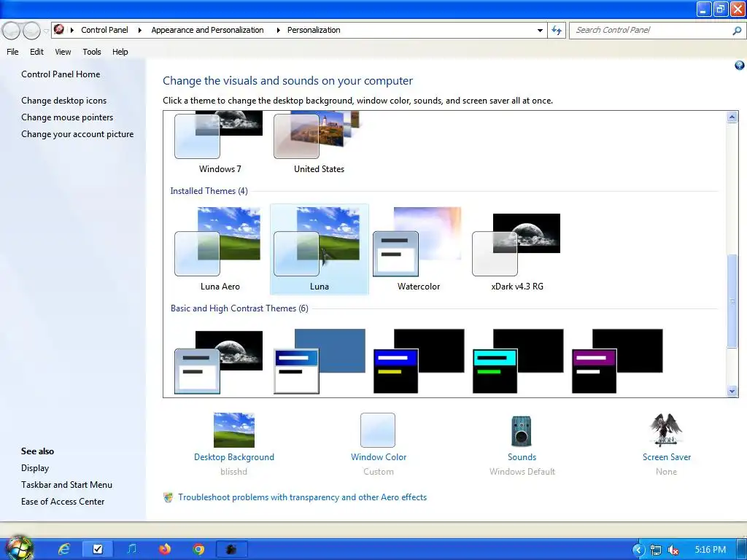This screenshot has width=747, height=560.
Task: Open Change mouse pointers
Action: click(x=67, y=117)
